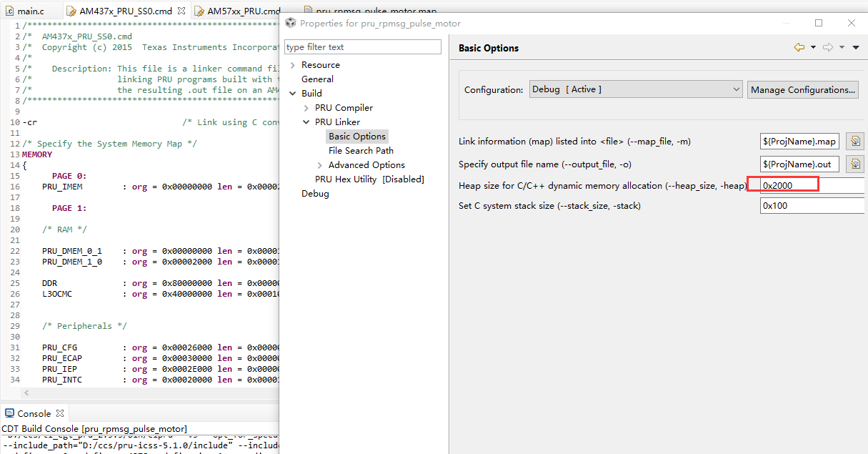Viewport: 868px width, 454px height.
Task: Click the back navigation arrow icon
Action: (799, 48)
